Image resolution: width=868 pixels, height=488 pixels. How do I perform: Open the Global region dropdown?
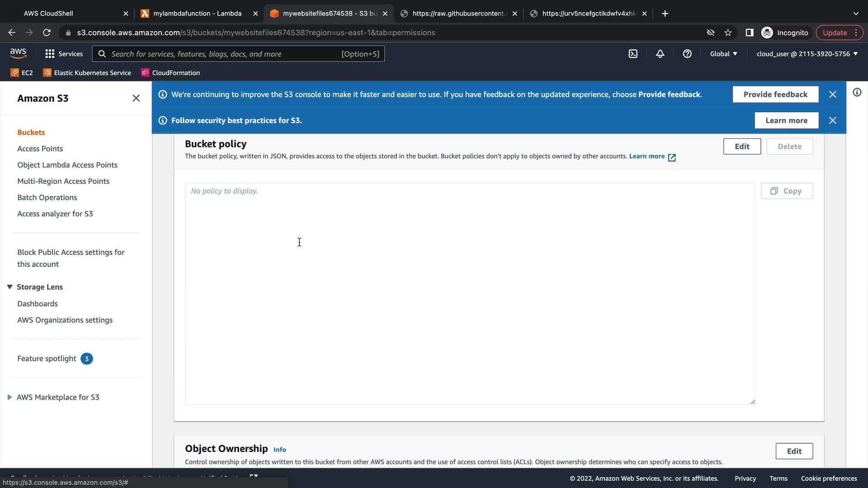[x=723, y=54]
